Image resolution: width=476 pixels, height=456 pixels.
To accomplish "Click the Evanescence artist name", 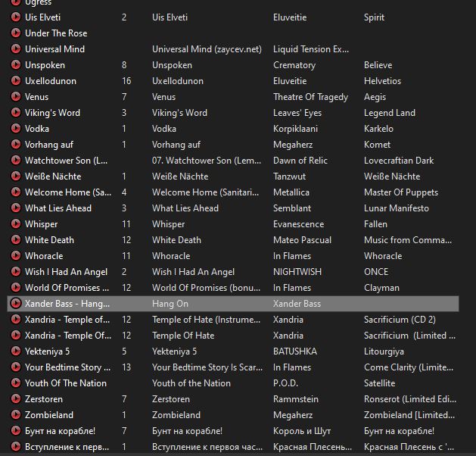I will [298, 224].
